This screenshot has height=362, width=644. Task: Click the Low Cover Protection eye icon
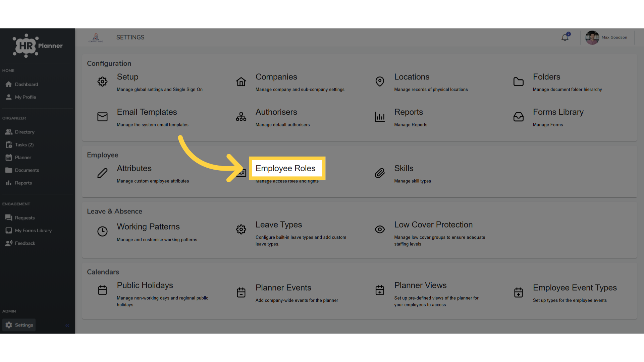point(380,229)
